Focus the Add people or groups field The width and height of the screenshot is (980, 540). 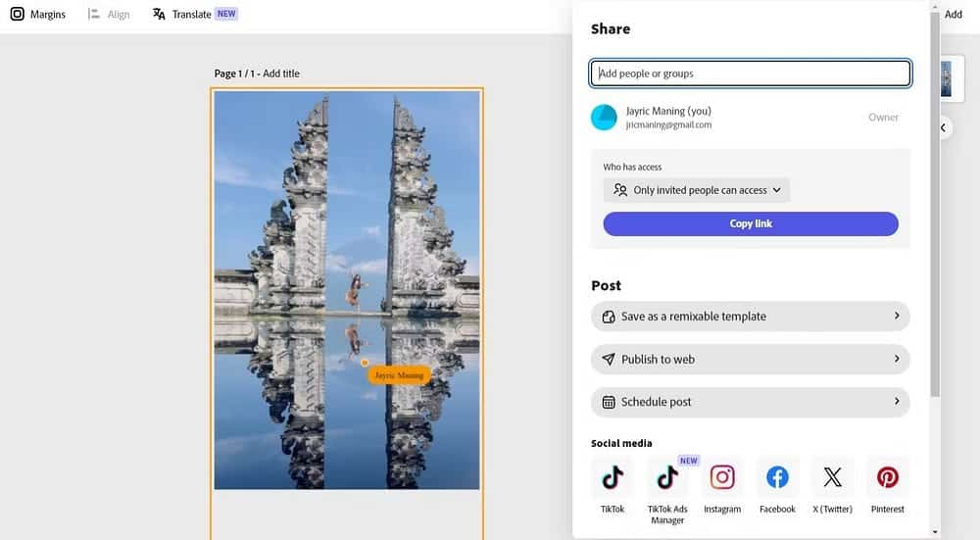(750, 74)
